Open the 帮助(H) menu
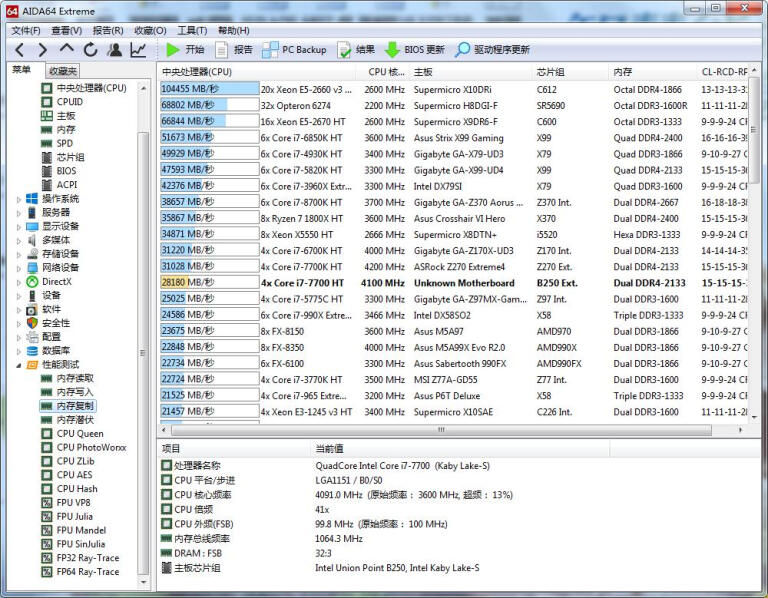This screenshot has width=768, height=598. pos(234,30)
